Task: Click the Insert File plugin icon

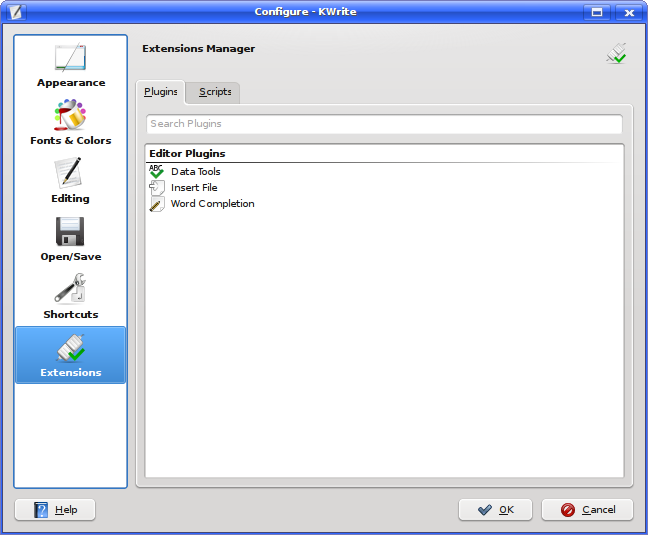Action: pos(157,188)
